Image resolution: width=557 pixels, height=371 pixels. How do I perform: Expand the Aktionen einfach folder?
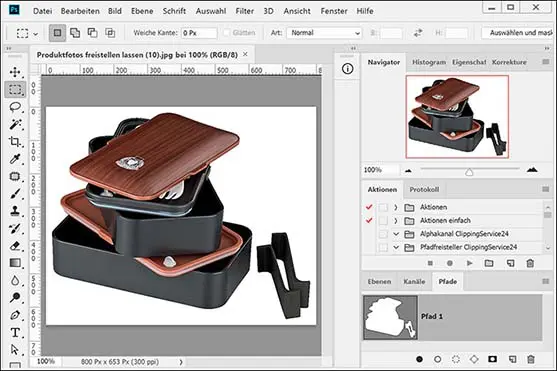396,221
